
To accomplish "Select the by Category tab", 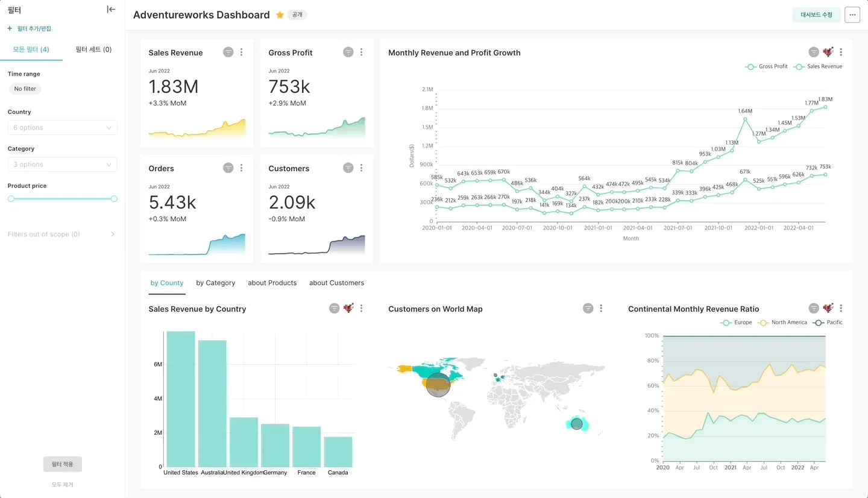I will click(216, 283).
